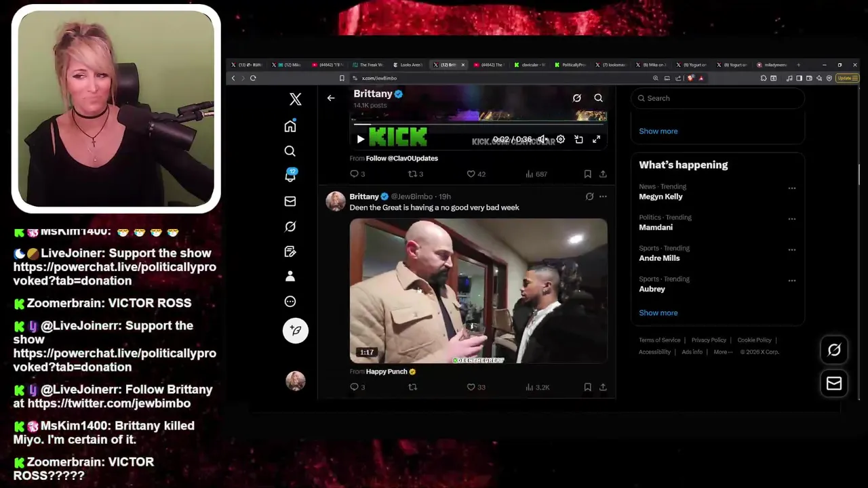Search Brittany's posts with header magnifier

click(599, 98)
